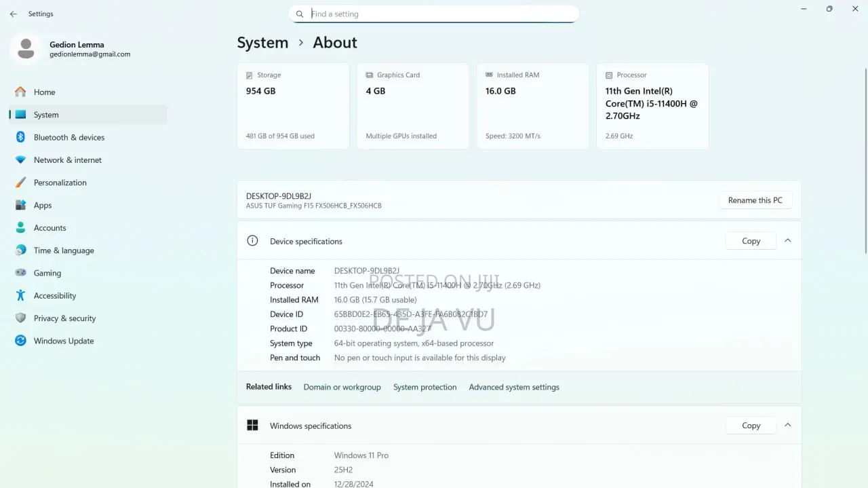Collapse the Windows specifications section

[x=787, y=425]
